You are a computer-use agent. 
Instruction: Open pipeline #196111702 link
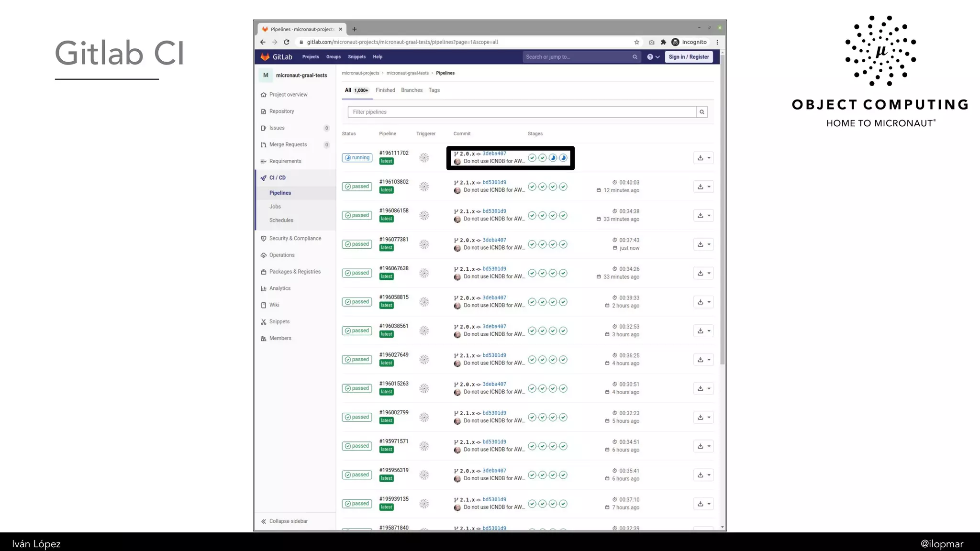[394, 153]
